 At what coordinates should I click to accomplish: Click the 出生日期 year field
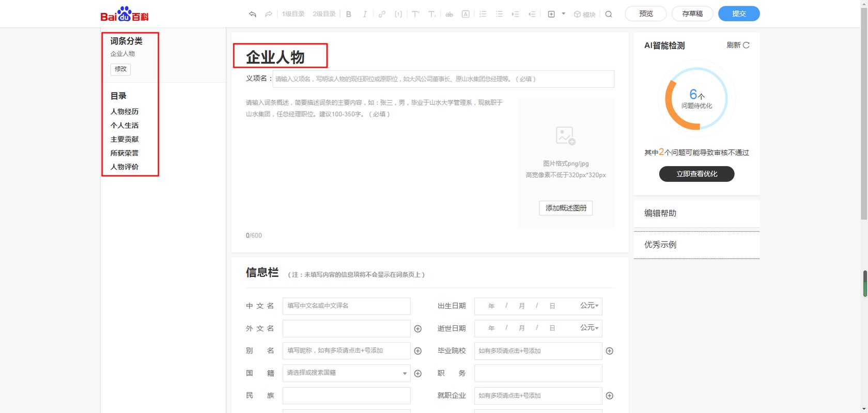pos(491,306)
